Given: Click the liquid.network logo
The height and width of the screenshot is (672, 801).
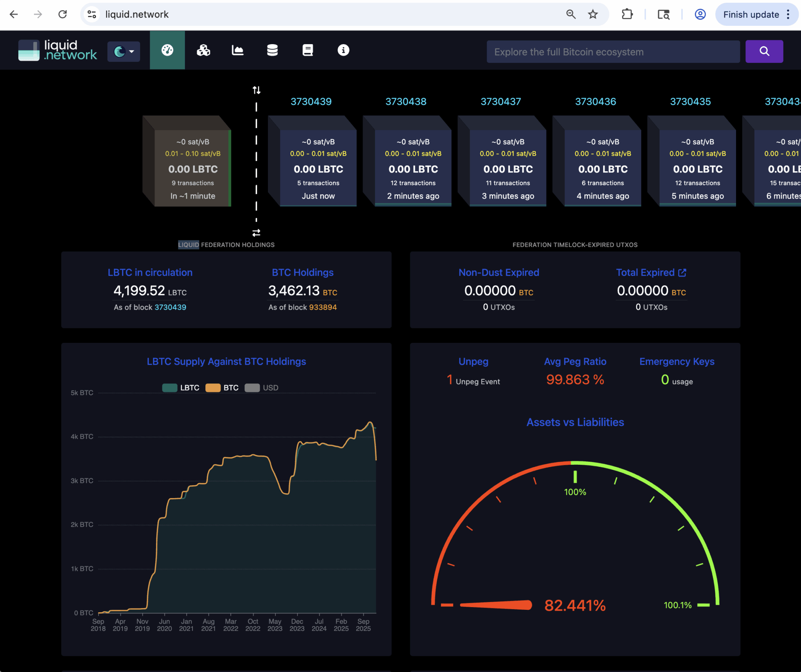Looking at the screenshot, I should point(57,50).
